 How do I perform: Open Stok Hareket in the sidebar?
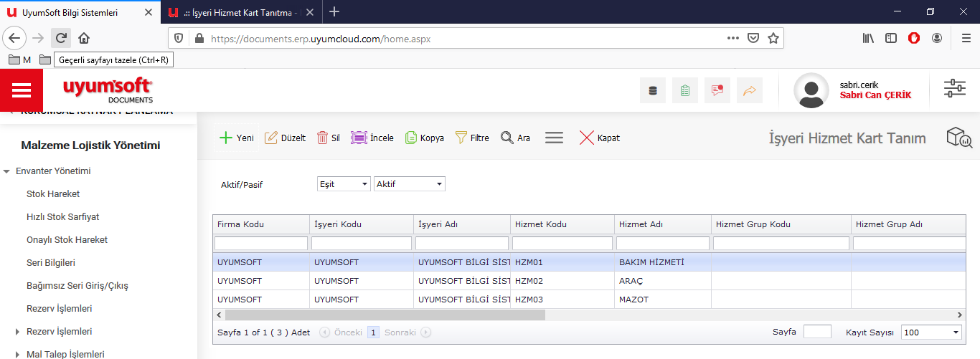(x=53, y=194)
